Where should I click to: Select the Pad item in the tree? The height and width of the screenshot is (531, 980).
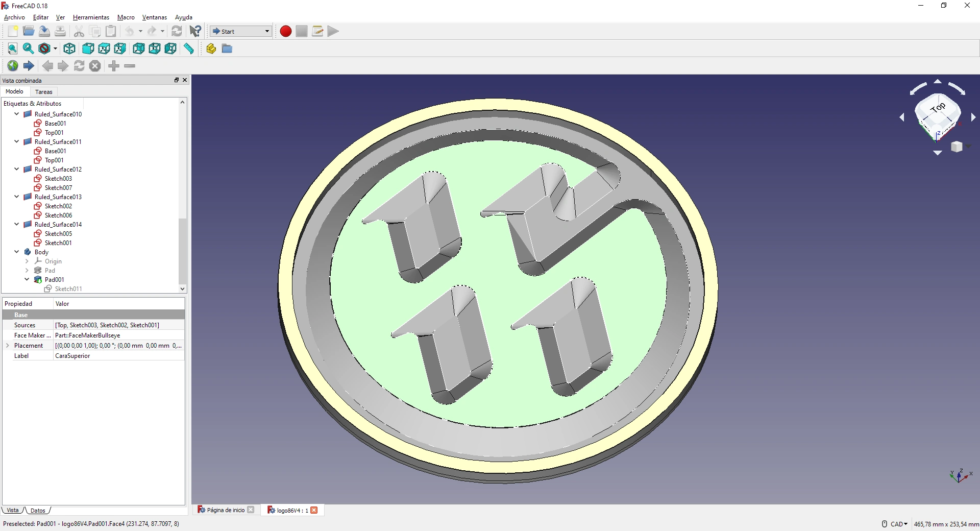click(50, 270)
